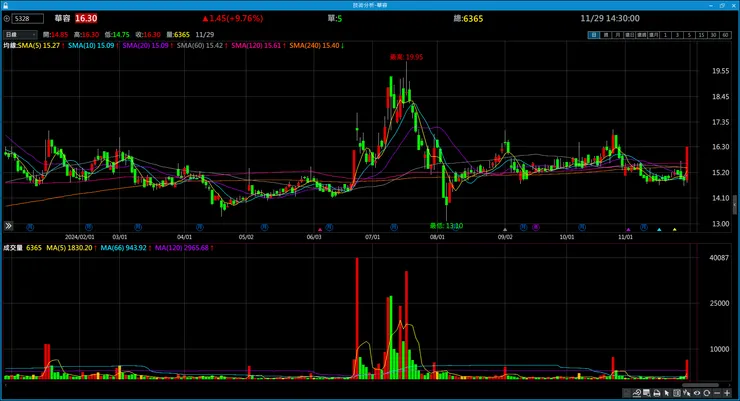740x401 pixels.
Task: Click the 總:6365 total volume text
Action: click(468, 18)
